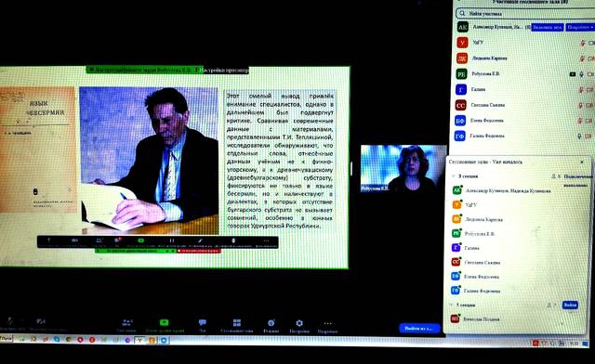Screen dimensions: 595x364
Task: Click the microphone icon in the Елена Федосеева participant row
Action: pos(580,121)
